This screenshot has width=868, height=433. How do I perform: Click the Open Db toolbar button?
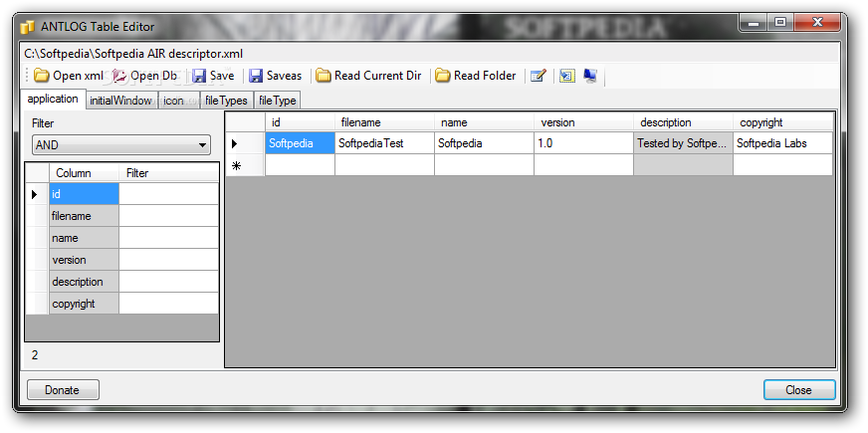click(145, 76)
